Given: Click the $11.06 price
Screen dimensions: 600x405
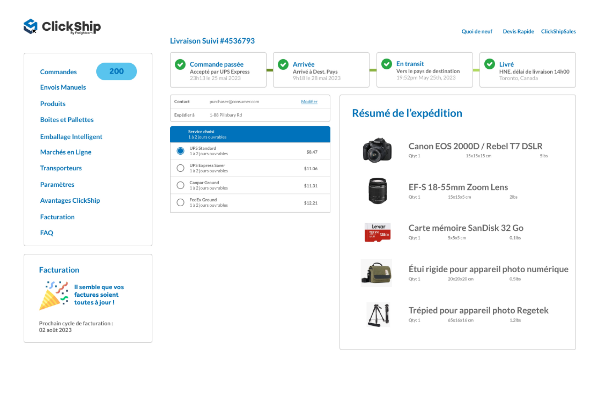Looking at the screenshot, I should (311, 168).
